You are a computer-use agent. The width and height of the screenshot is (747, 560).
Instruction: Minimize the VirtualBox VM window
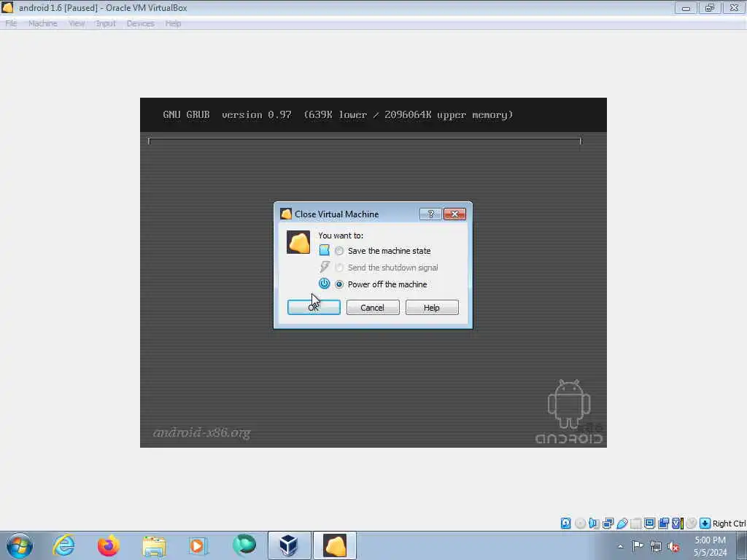686,7
